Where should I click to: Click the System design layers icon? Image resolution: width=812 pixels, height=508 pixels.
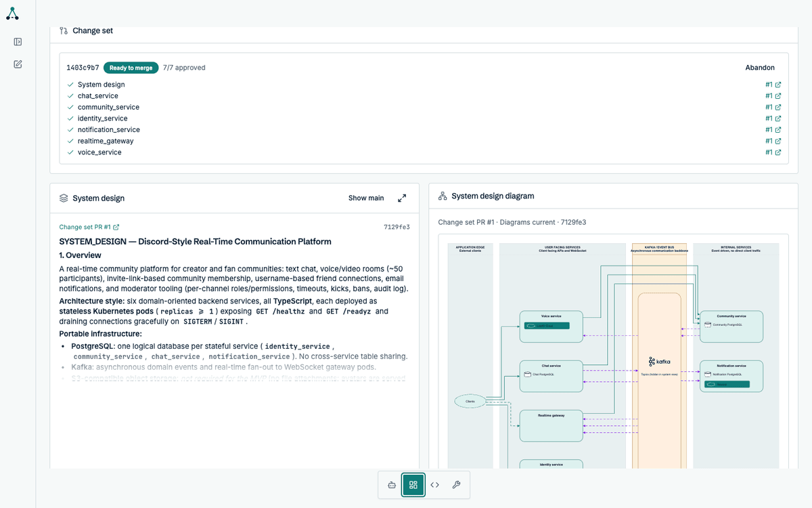coord(64,198)
